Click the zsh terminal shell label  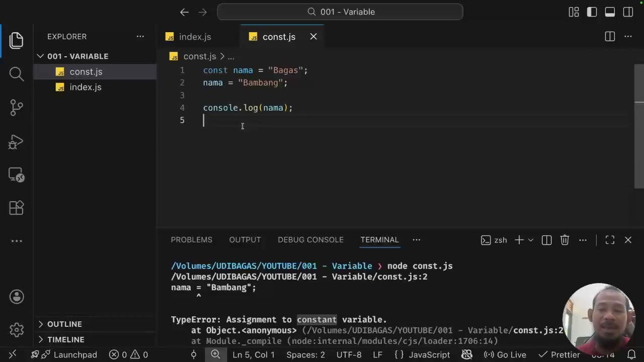(494, 240)
